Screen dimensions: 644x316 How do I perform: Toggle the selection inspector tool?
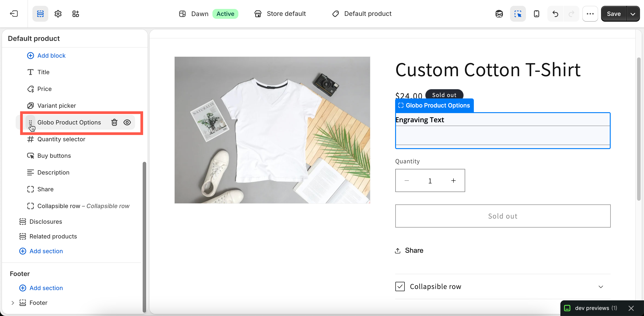[x=518, y=14]
